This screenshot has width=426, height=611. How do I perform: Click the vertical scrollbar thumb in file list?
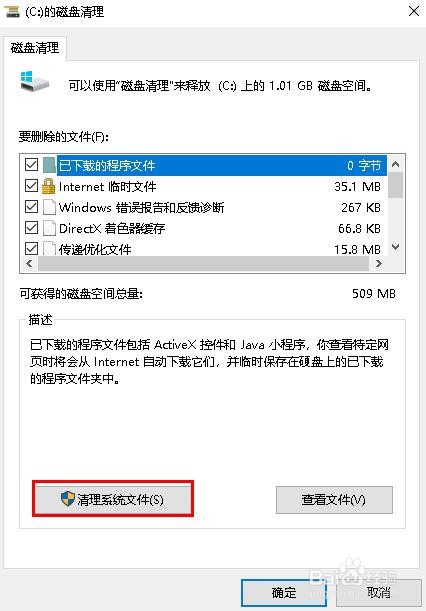coord(396,185)
